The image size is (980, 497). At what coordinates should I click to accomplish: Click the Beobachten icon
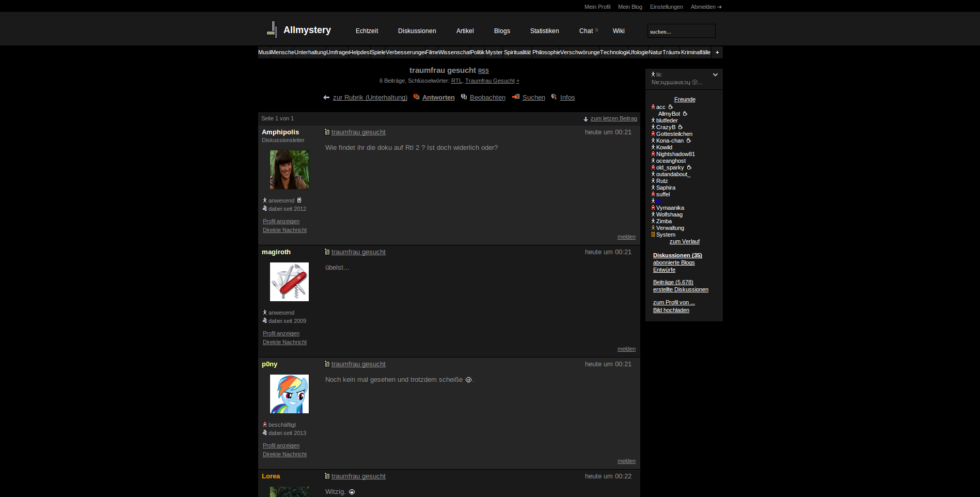click(x=464, y=97)
